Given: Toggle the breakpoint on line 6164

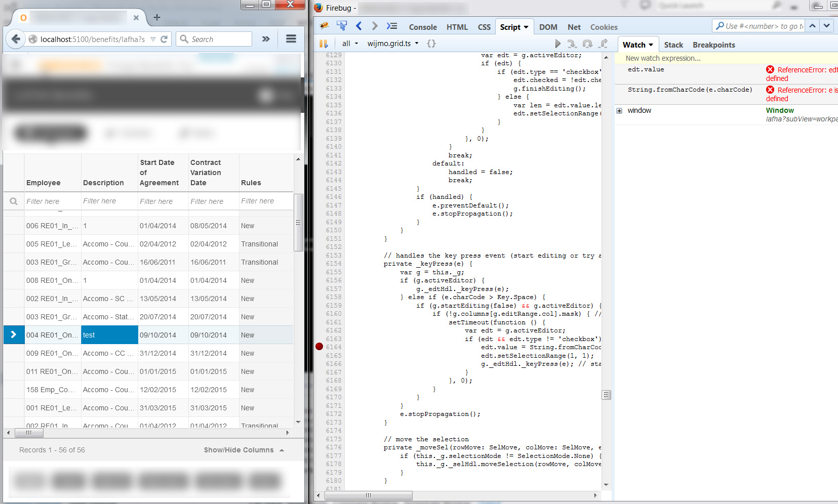Looking at the screenshot, I should (319, 347).
